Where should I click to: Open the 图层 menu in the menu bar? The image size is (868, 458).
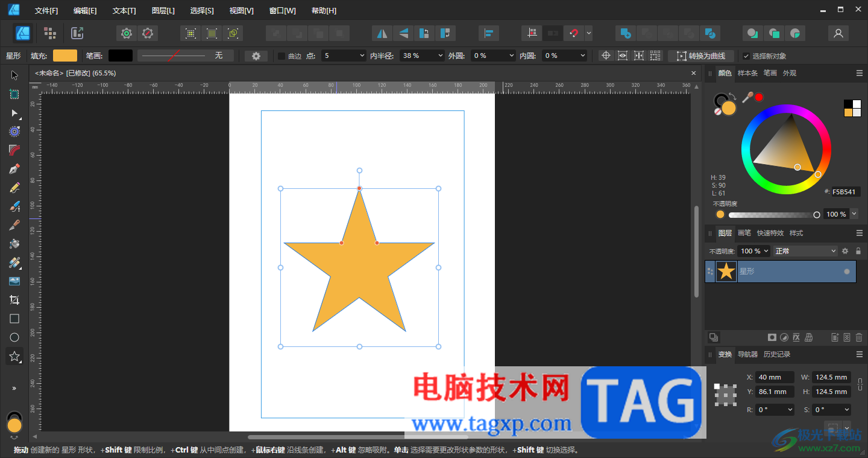163,11
